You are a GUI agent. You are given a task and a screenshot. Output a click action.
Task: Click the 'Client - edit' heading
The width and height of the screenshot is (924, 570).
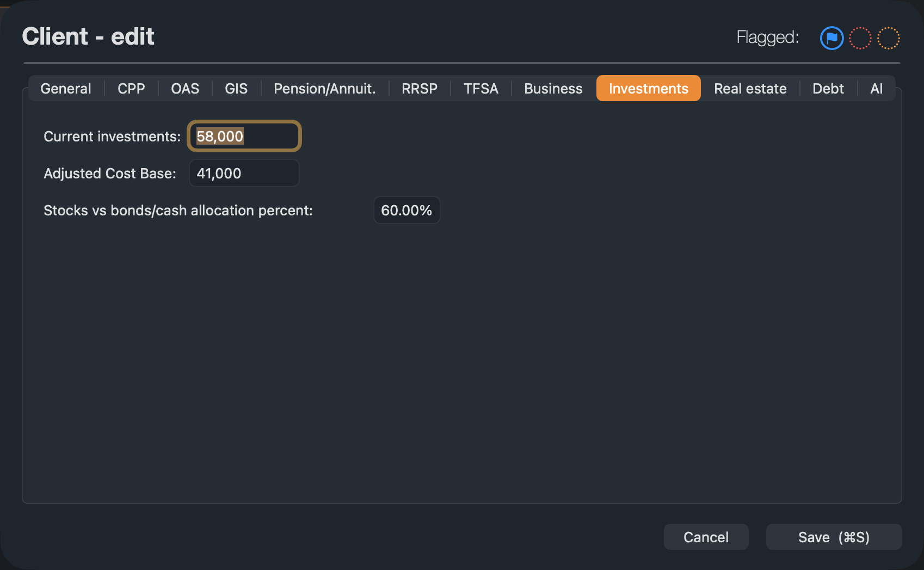pyautogui.click(x=88, y=36)
